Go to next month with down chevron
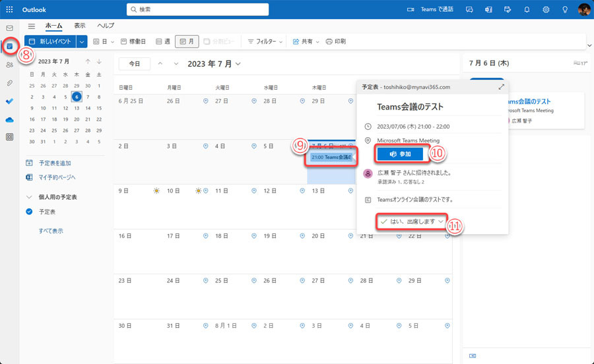The width and height of the screenshot is (594, 364). (x=176, y=64)
